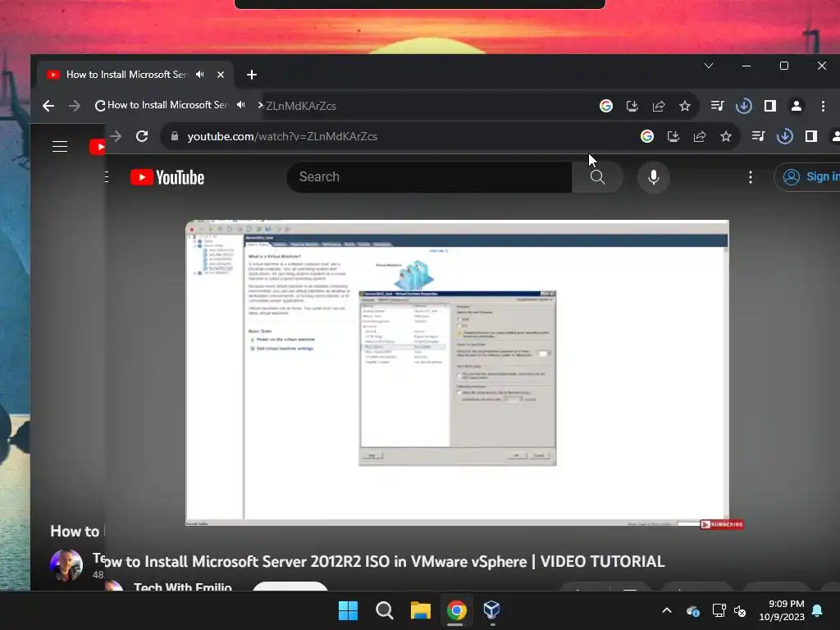Launch File Explorer from the taskbar
The height and width of the screenshot is (630, 840).
421,610
